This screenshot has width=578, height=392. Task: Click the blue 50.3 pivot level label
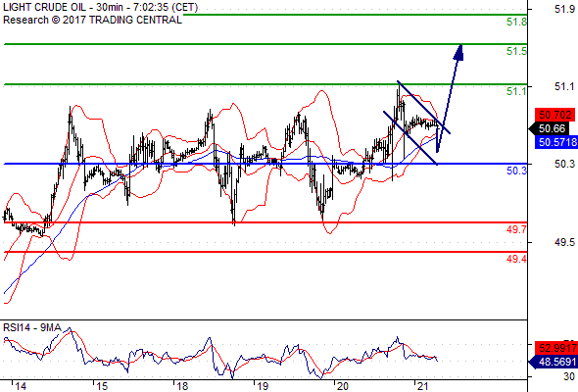tap(516, 171)
